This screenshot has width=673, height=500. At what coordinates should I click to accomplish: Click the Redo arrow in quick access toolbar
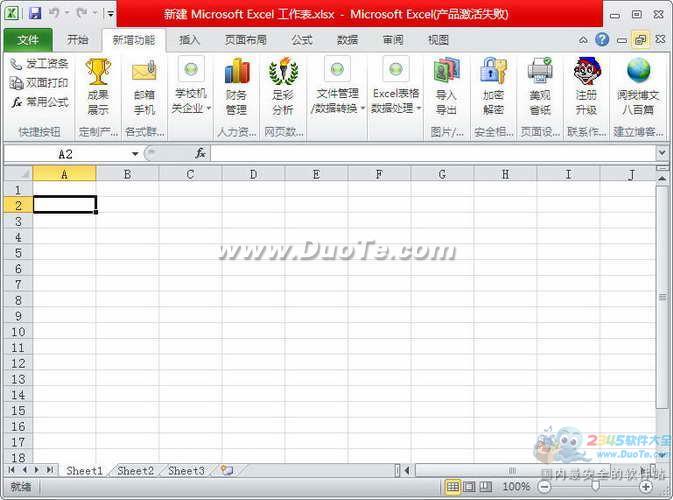pyautogui.click(x=82, y=13)
